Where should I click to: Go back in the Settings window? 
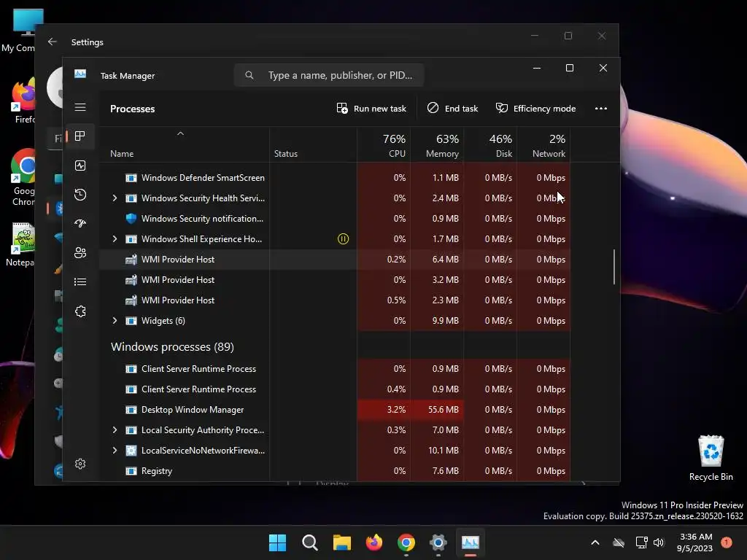(53, 42)
